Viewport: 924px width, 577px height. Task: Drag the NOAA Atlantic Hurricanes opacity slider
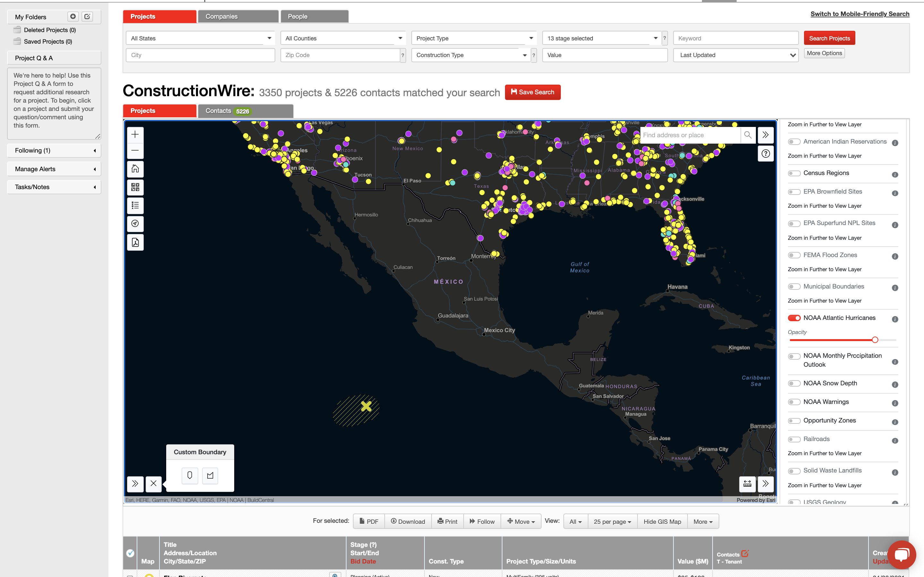click(876, 340)
